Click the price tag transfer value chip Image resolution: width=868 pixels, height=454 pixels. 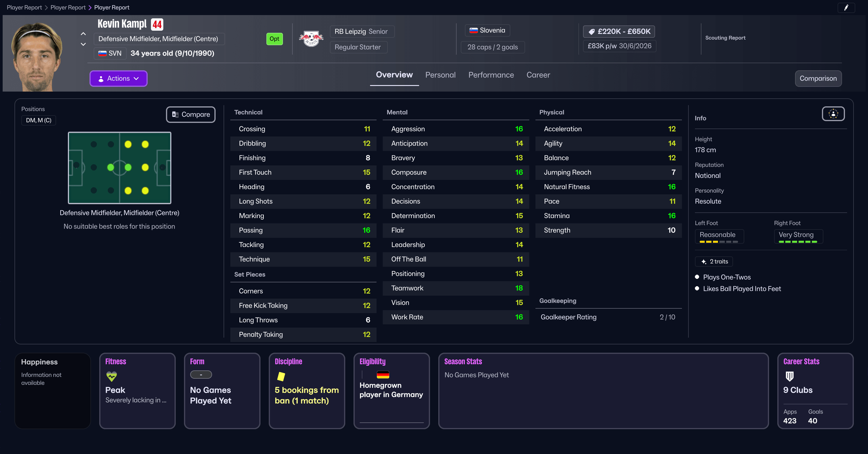click(619, 31)
